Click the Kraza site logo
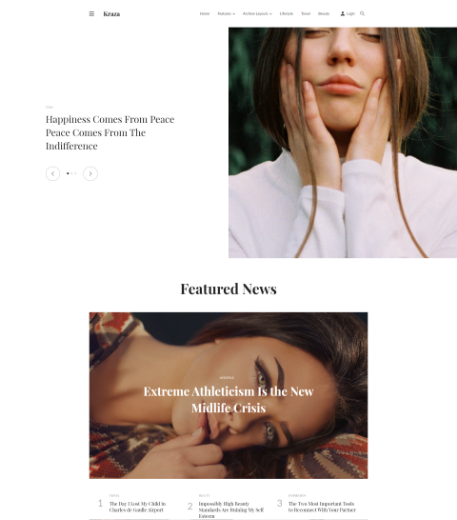The height and width of the screenshot is (520, 457). (112, 14)
